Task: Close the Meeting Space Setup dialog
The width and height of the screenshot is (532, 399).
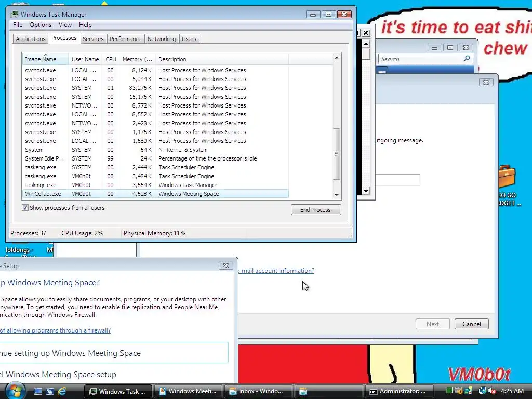Action: pyautogui.click(x=225, y=265)
